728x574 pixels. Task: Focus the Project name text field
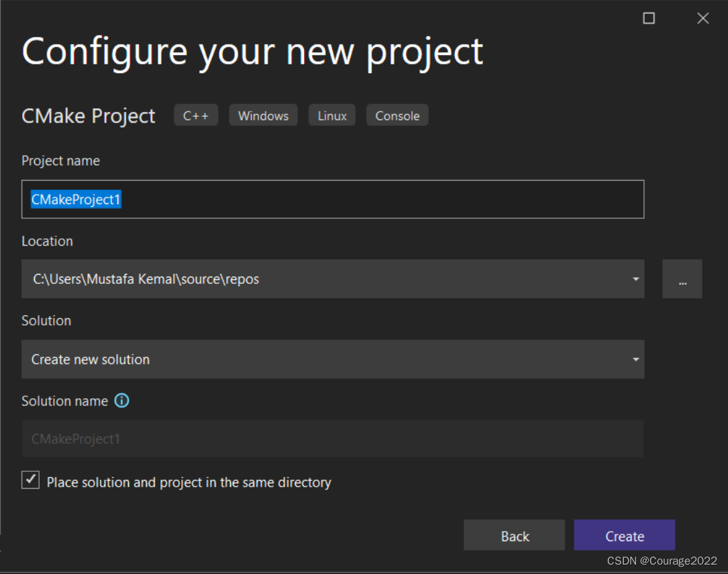point(333,199)
